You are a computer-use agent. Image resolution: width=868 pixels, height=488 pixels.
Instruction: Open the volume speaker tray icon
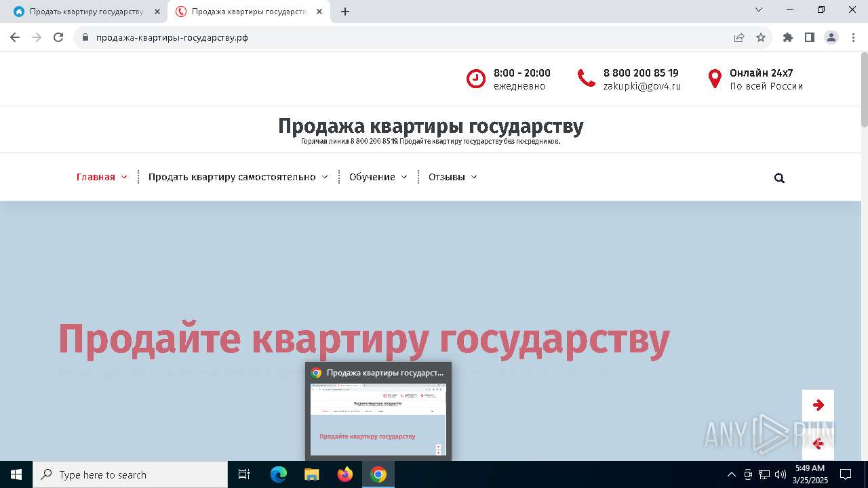(x=781, y=474)
